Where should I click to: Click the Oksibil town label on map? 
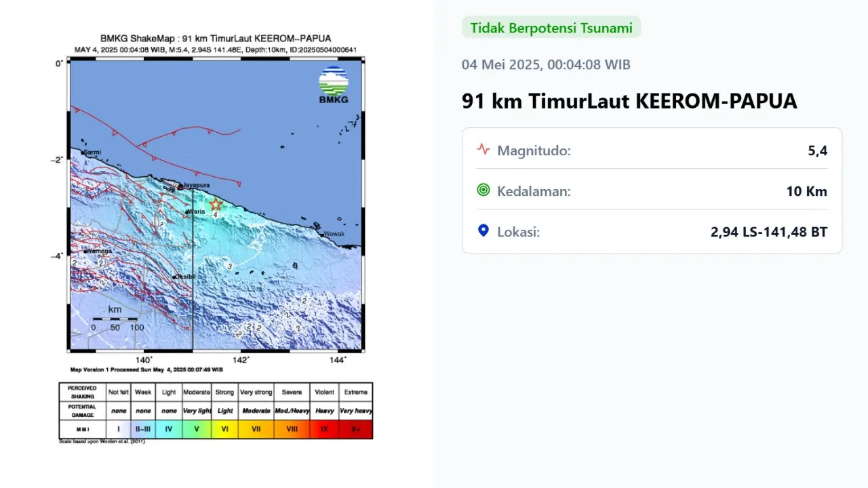(186, 277)
